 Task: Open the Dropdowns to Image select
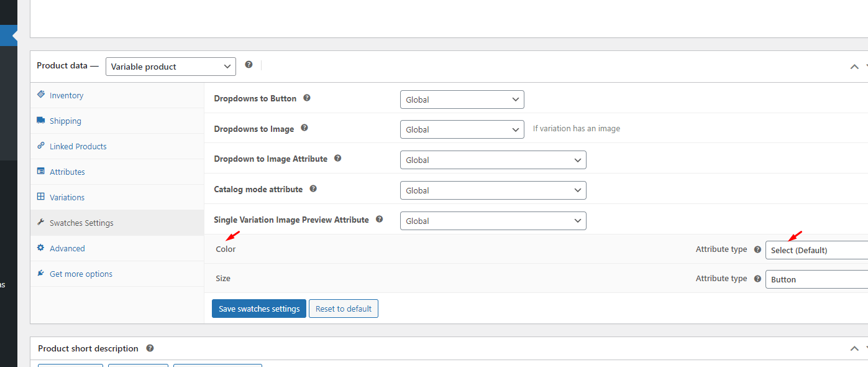(x=462, y=129)
